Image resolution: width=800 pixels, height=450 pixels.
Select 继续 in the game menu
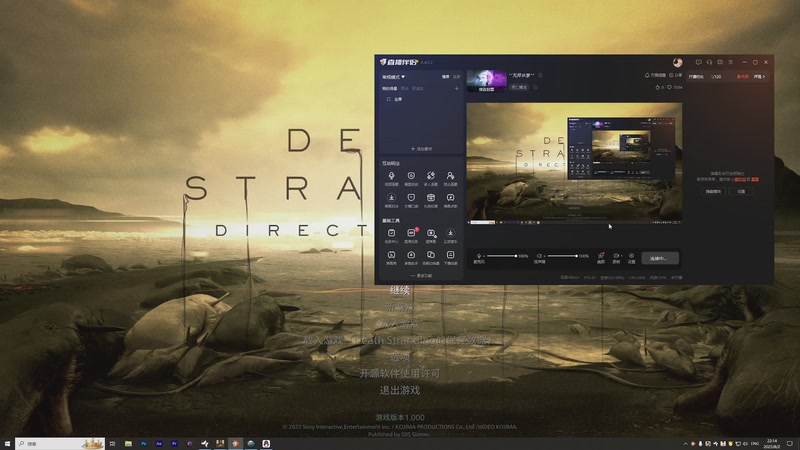pyautogui.click(x=400, y=290)
